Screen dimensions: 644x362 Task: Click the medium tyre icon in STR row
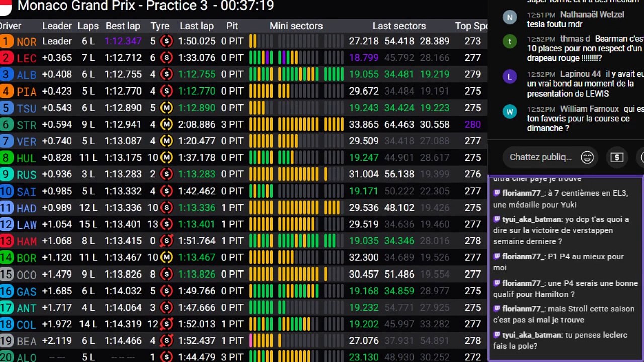pos(167,124)
